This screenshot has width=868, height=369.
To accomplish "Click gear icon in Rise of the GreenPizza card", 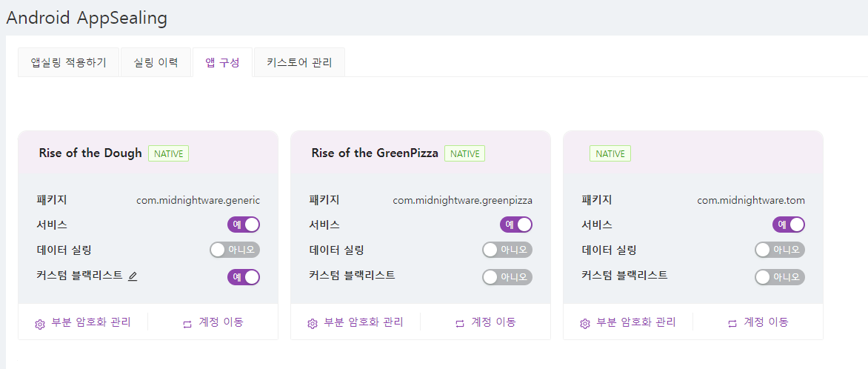I will [x=313, y=323].
